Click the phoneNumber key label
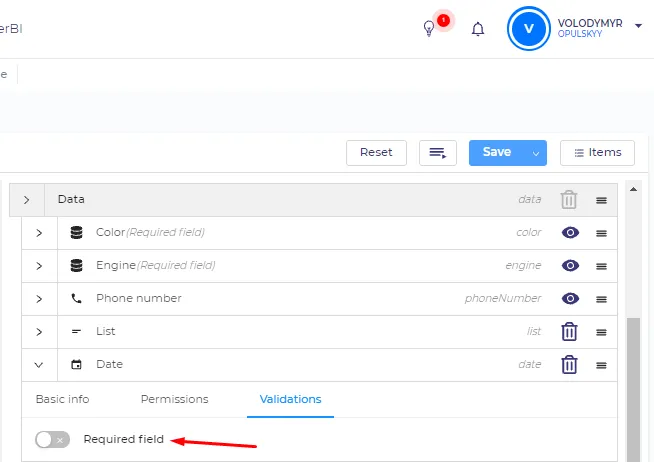The image size is (654, 462). pos(503,298)
